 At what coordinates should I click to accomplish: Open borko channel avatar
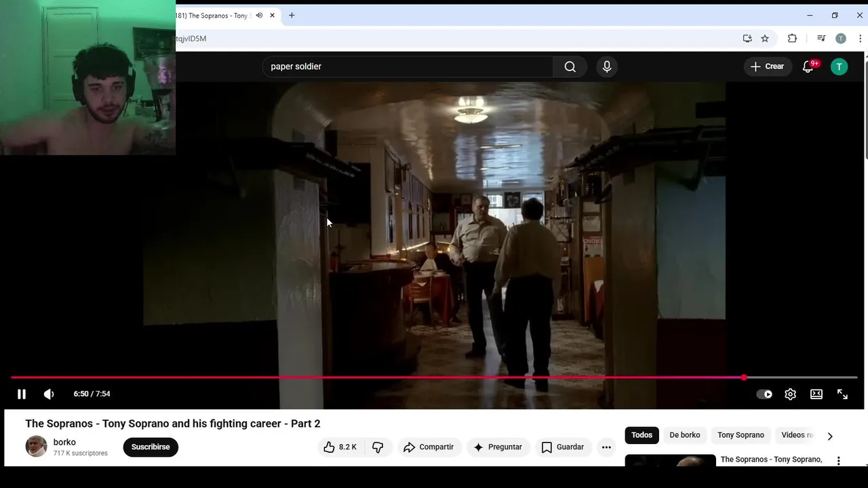click(x=36, y=447)
